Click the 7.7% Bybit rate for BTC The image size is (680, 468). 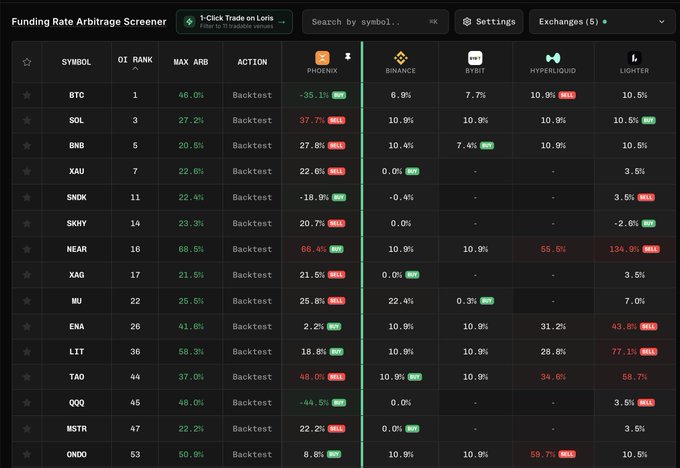coord(475,95)
